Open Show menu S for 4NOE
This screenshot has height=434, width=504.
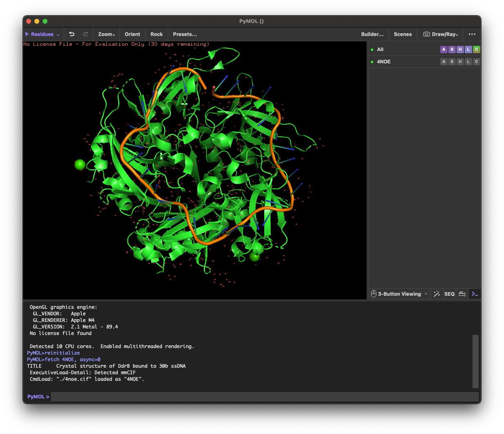[x=452, y=61]
